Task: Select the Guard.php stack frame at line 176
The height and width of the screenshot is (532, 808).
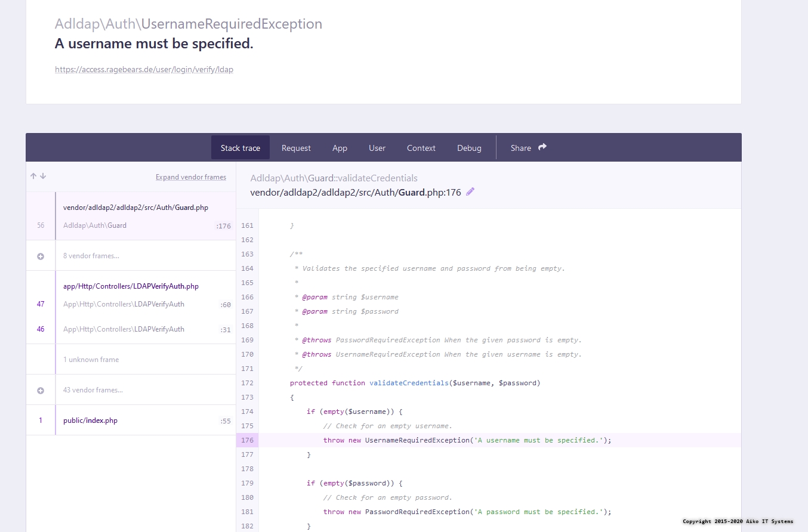Action: point(135,215)
